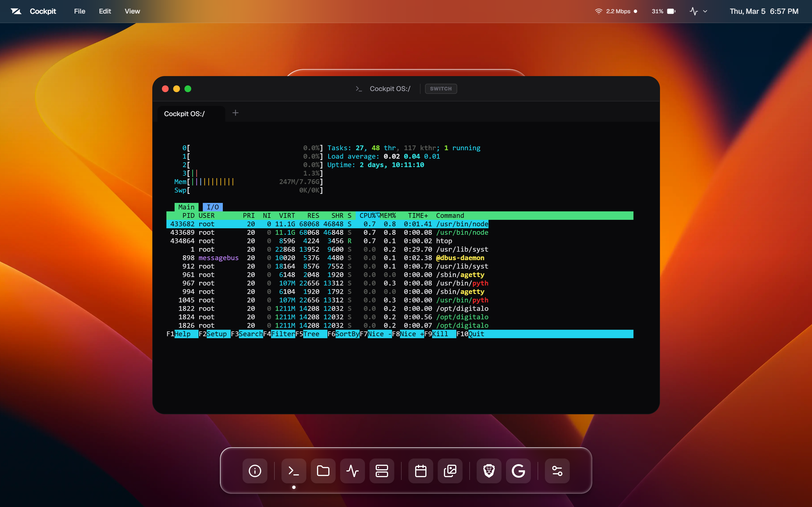The height and width of the screenshot is (507, 812).
Task: Launch the Brave browser icon in dock
Action: pos(489,471)
